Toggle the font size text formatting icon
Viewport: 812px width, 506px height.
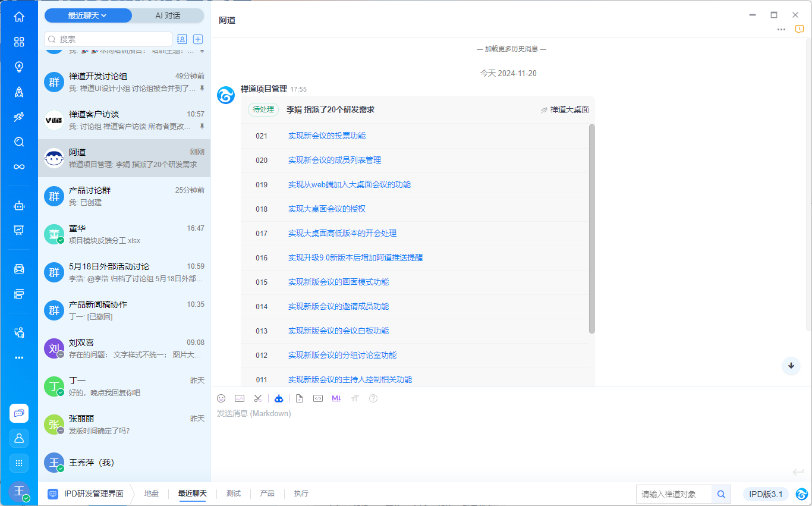[355, 398]
